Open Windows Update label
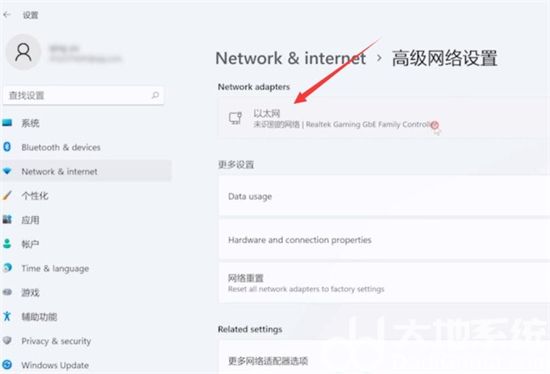Viewport: 550px width, 374px height. tap(55, 365)
